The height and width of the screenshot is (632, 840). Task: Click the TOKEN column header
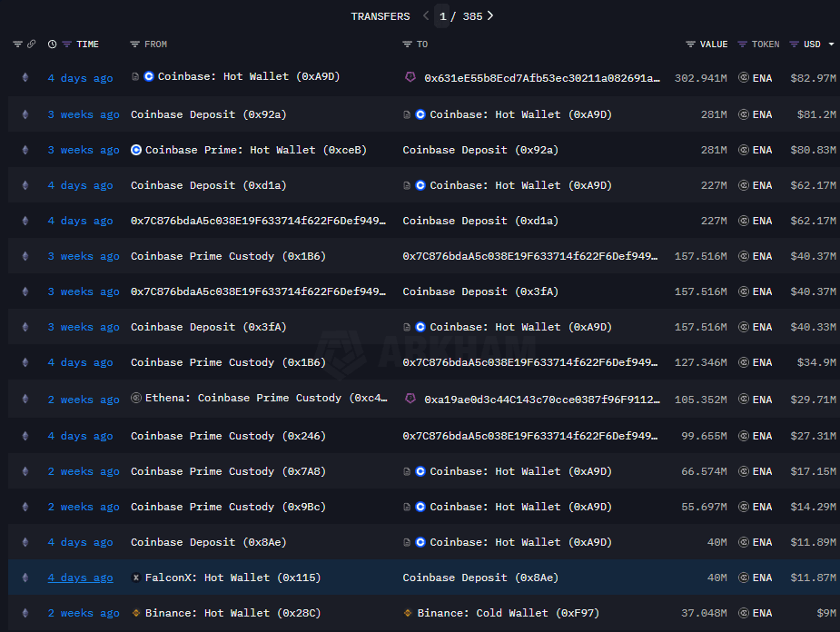[766, 44]
